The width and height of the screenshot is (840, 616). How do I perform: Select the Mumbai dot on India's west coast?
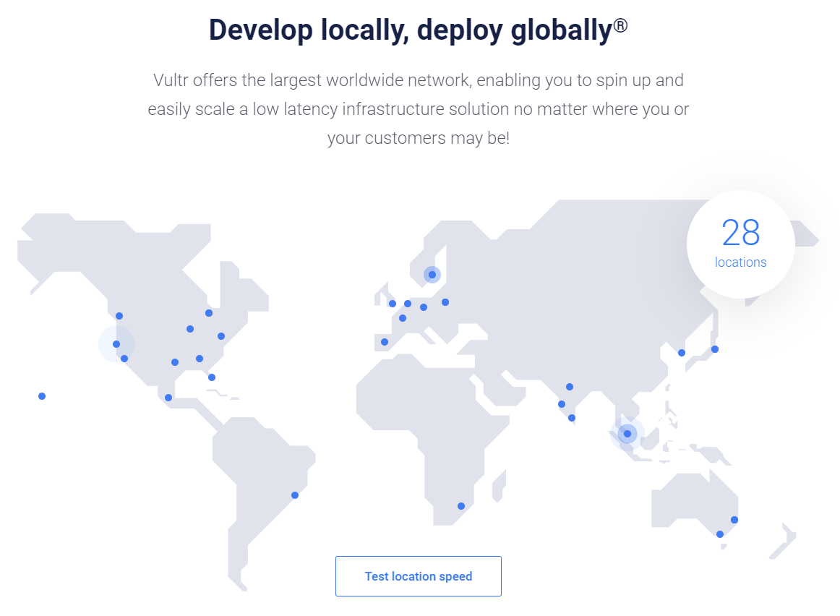[x=562, y=404]
